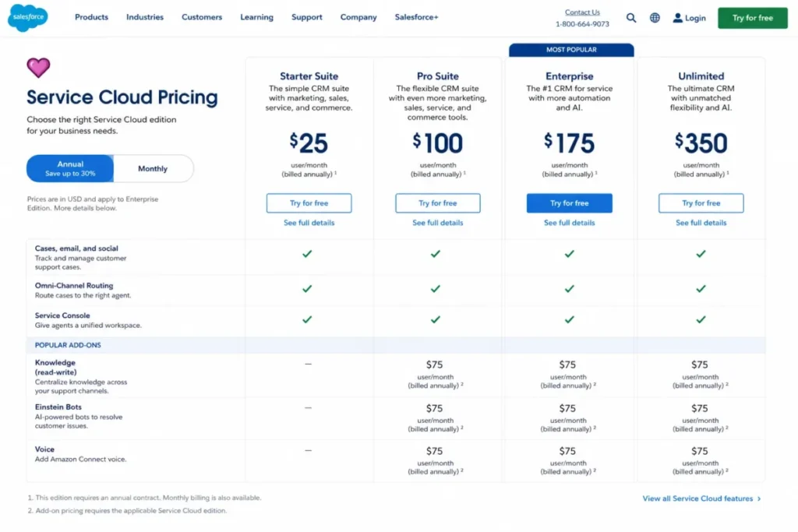The width and height of the screenshot is (798, 532).
Task: Switch to Monthly billing
Action: 153,168
